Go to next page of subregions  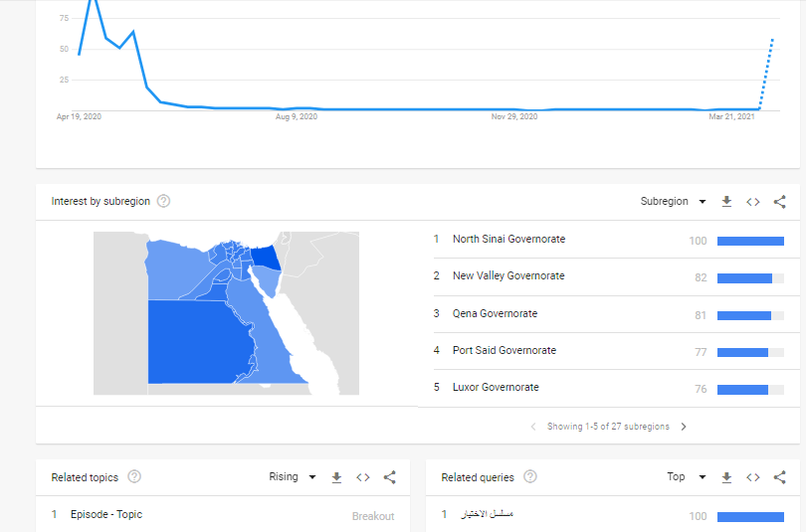point(684,427)
